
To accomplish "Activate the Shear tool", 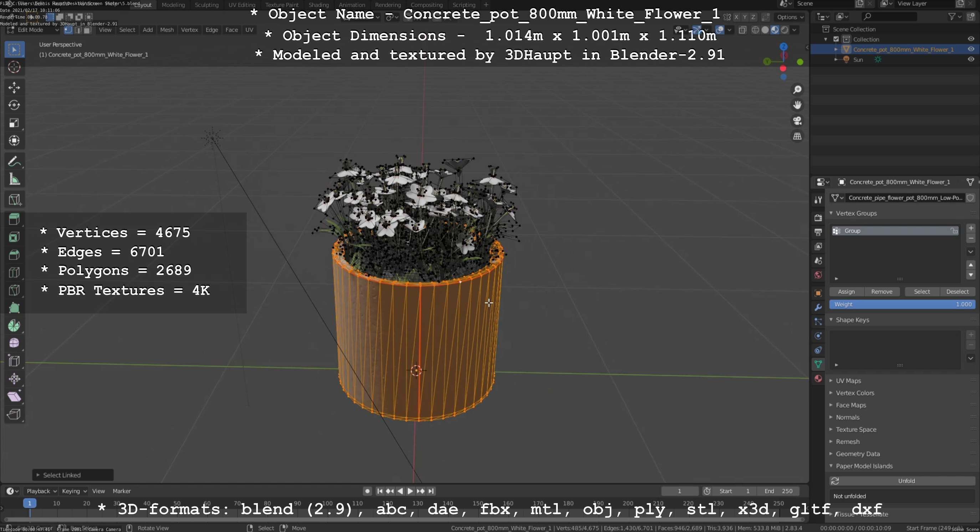I will point(15,397).
